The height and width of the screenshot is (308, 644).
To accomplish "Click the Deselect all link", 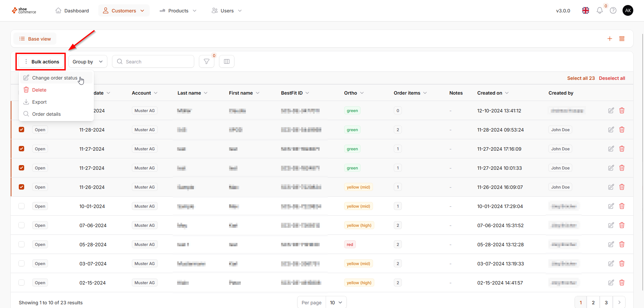I will [612, 78].
